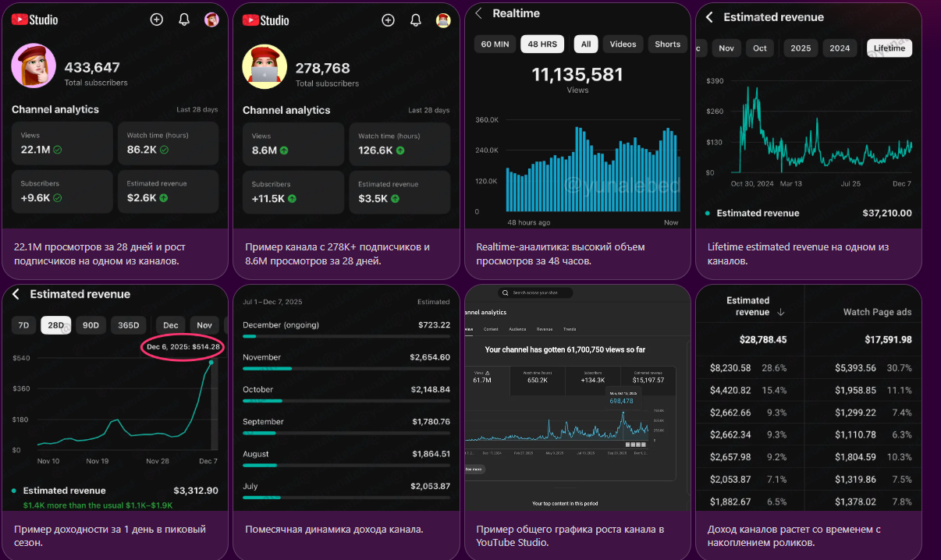This screenshot has width=941, height=560.
Task: Click the search across your channel field
Action: 535,293
